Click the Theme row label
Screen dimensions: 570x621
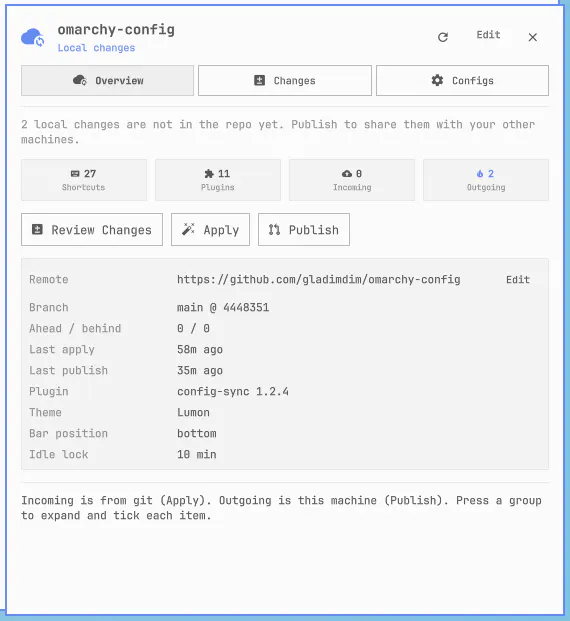pos(46,413)
